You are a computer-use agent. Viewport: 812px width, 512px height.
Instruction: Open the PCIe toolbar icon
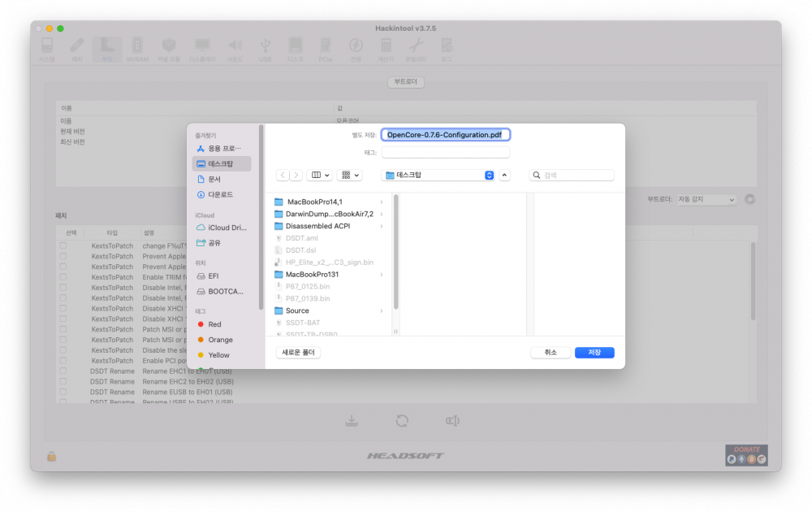pos(326,50)
